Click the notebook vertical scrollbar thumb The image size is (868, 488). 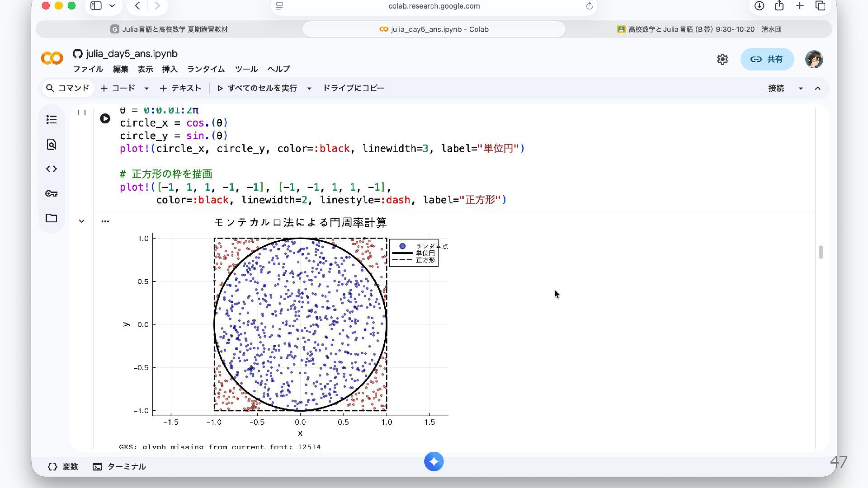[x=821, y=252]
